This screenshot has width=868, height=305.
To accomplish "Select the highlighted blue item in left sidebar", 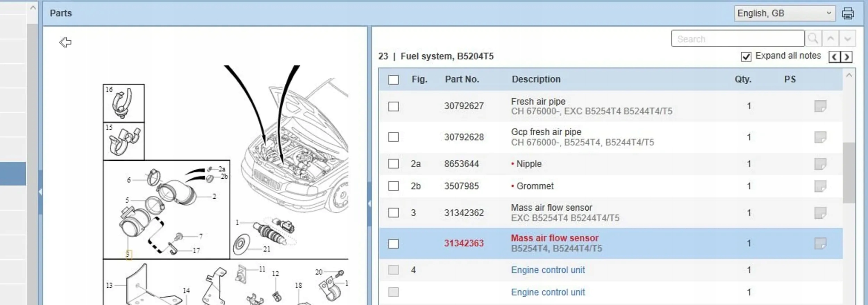I will point(13,173).
